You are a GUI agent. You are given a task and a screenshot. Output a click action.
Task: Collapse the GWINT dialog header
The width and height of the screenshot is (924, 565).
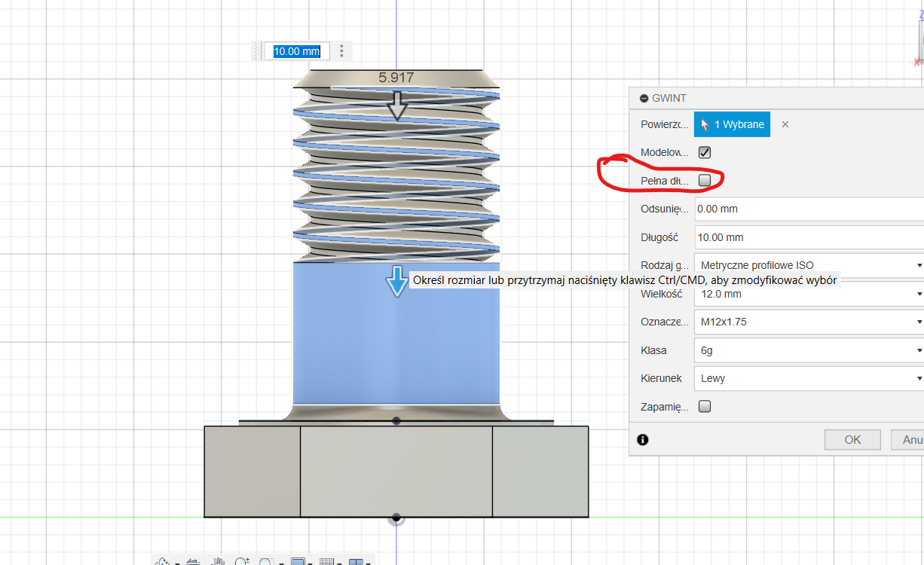(x=644, y=99)
